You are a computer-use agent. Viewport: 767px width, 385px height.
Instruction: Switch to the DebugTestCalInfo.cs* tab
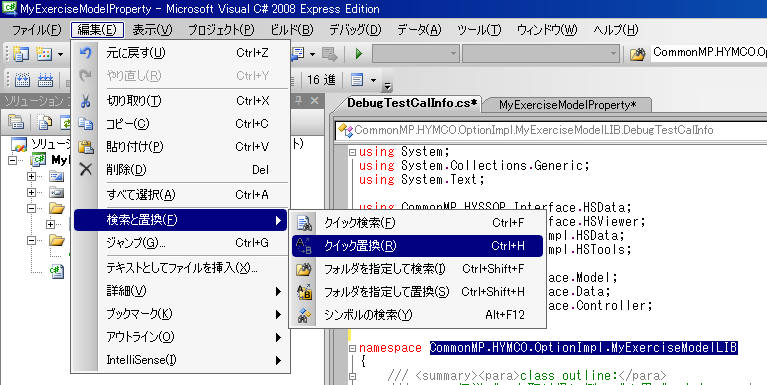[411, 103]
